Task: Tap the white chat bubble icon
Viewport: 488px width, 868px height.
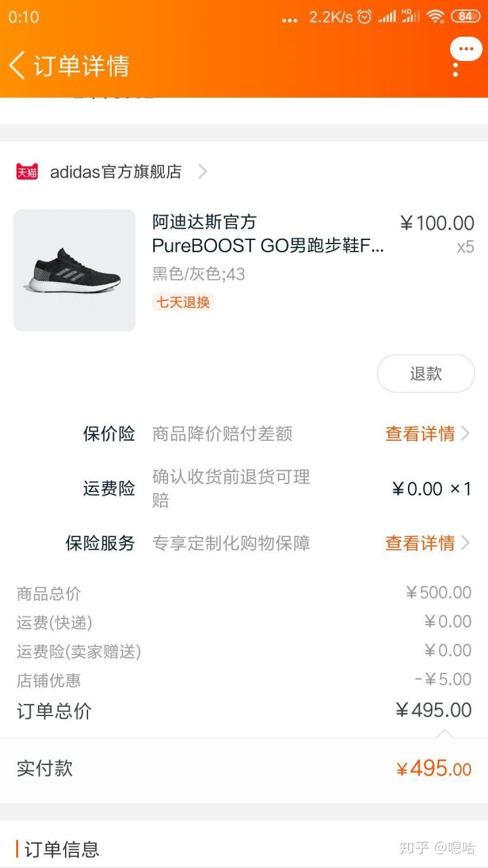Action: point(466,50)
